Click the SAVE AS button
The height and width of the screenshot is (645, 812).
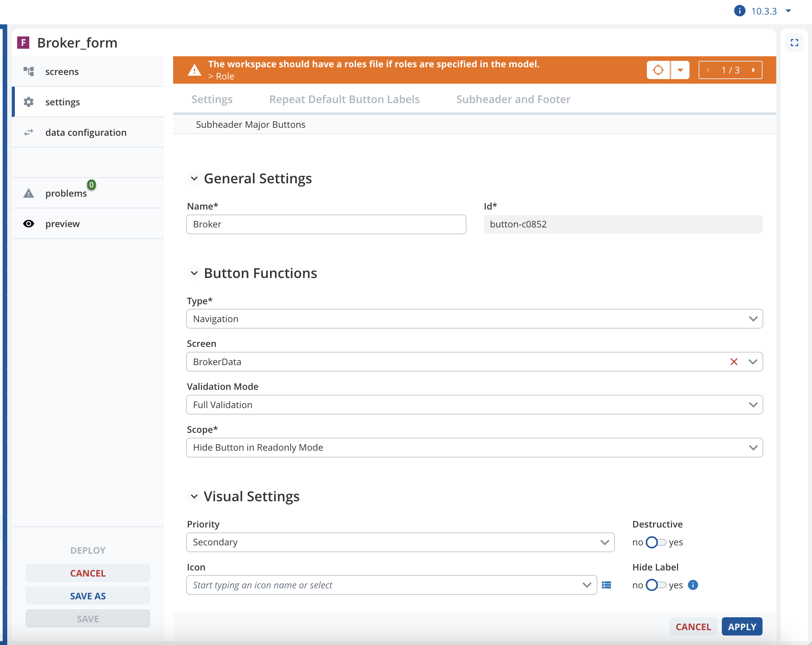(x=88, y=596)
